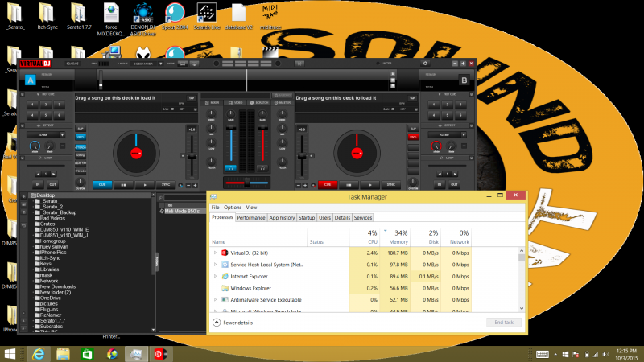The height and width of the screenshot is (362, 644).
Task: Set loop IN point on deck B
Action: pos(439,185)
